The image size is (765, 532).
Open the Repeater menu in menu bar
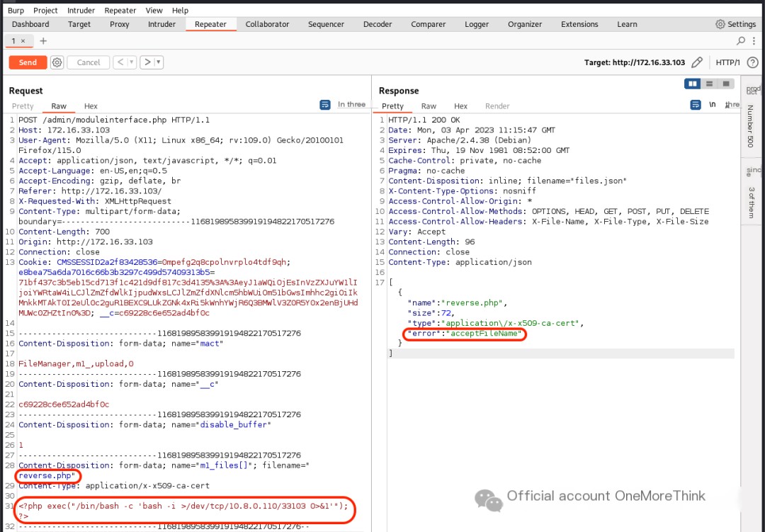click(120, 10)
